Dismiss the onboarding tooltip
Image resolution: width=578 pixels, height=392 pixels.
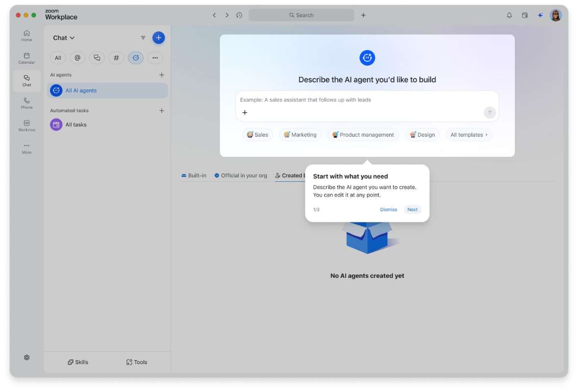[388, 209]
